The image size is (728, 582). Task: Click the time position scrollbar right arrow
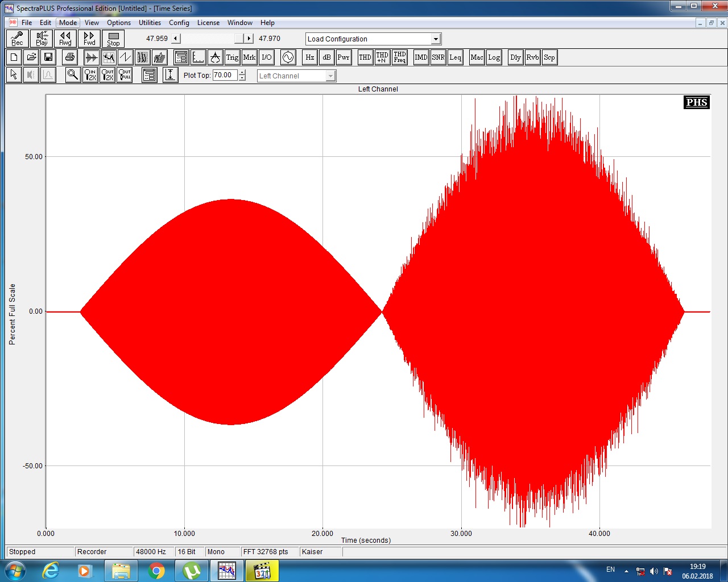[249, 39]
